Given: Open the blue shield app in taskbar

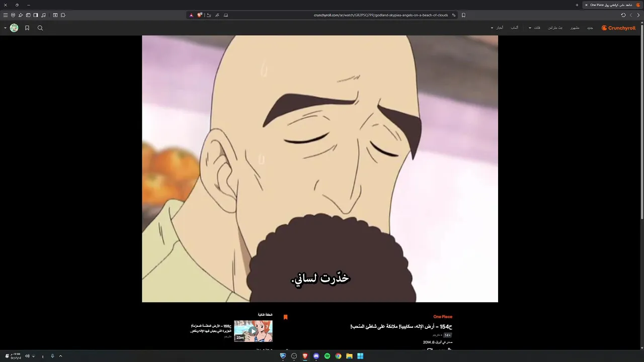Looking at the screenshot, I should (283, 356).
